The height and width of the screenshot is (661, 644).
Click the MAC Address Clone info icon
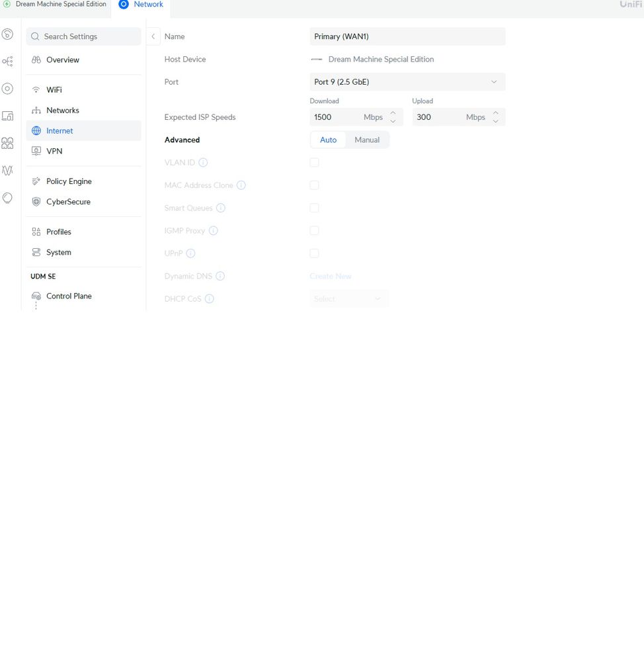click(x=241, y=185)
